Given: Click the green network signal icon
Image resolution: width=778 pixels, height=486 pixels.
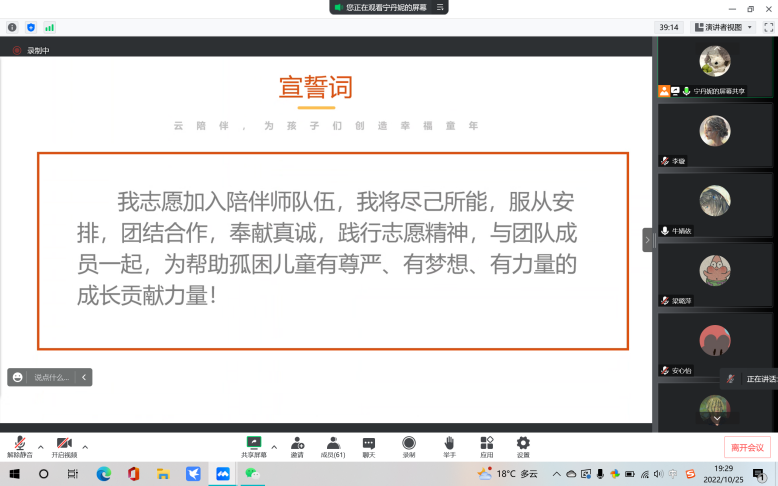Looking at the screenshot, I should (x=49, y=27).
